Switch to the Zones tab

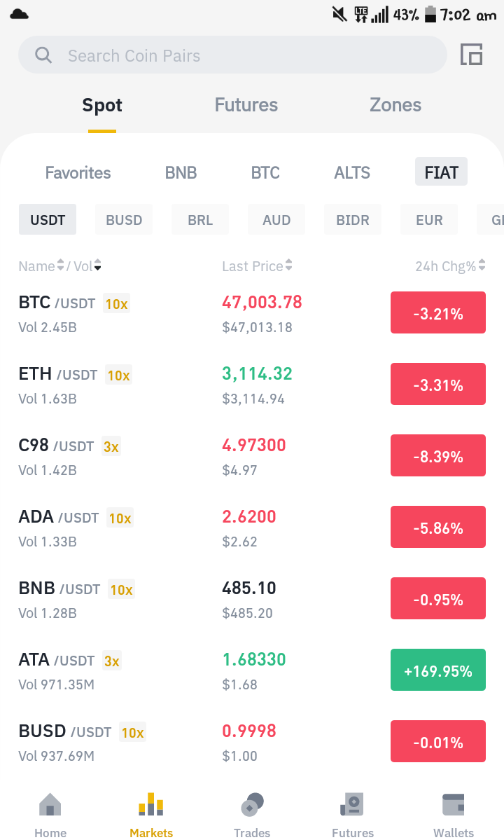[395, 105]
